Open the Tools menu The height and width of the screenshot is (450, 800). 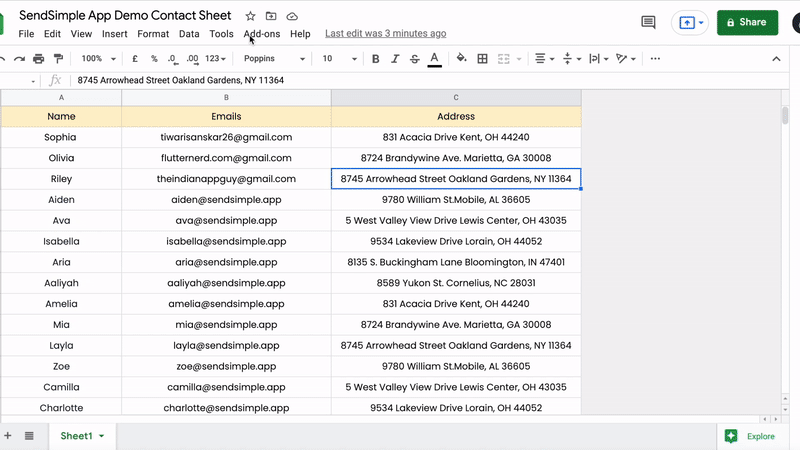221,34
